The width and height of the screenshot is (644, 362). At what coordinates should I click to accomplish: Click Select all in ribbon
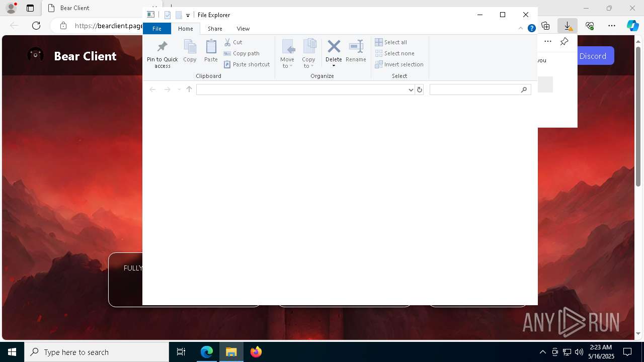coord(391,42)
